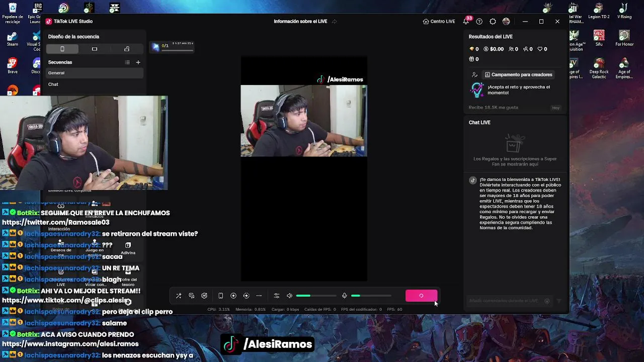Open the Sifu desktop shortcut
The image size is (644, 362).
point(599,39)
